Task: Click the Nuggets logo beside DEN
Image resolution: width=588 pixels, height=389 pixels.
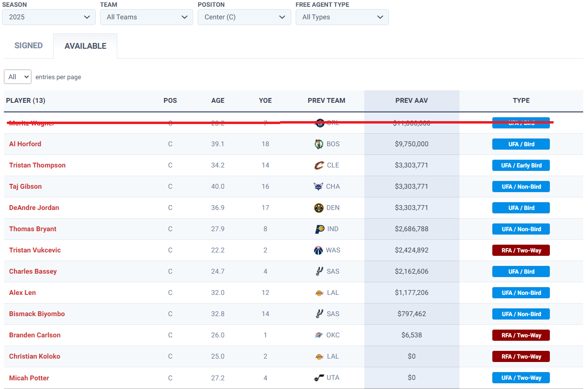Action: [x=319, y=208]
